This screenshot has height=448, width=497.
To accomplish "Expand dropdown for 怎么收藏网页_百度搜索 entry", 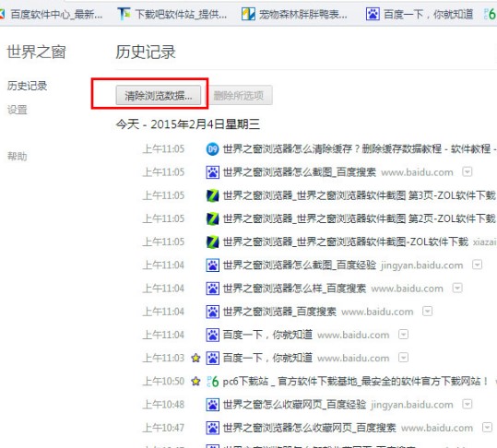I will (x=487, y=428).
